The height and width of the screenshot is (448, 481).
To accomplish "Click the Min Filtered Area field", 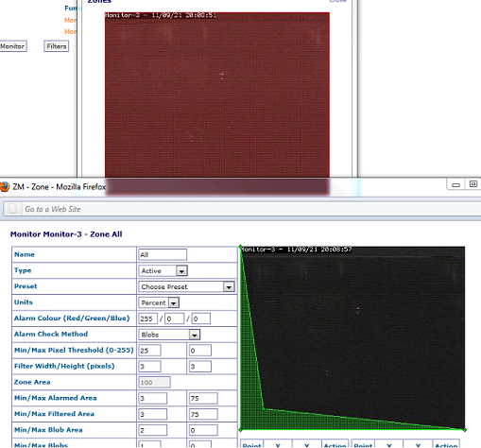I will (x=153, y=414).
